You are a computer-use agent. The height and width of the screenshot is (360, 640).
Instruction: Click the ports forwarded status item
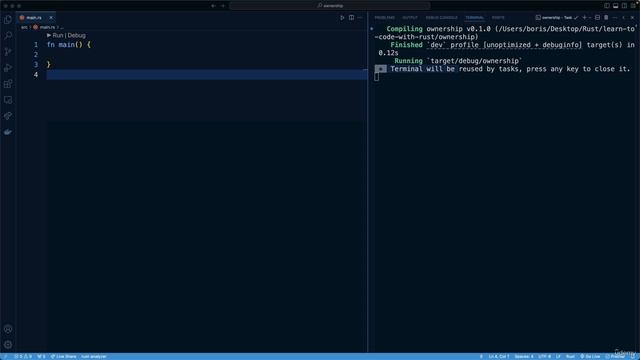click(41, 357)
